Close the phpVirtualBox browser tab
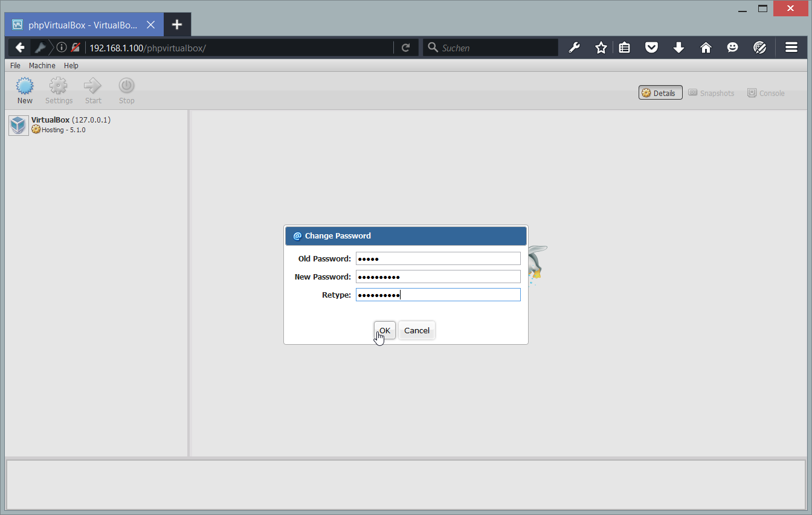The width and height of the screenshot is (812, 515). pos(151,25)
